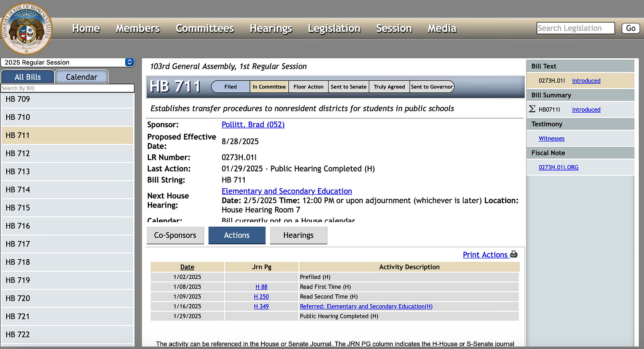This screenshot has height=349, width=644.
Task: Open fiscal note 0273H.01I.ORG link
Action: [558, 167]
